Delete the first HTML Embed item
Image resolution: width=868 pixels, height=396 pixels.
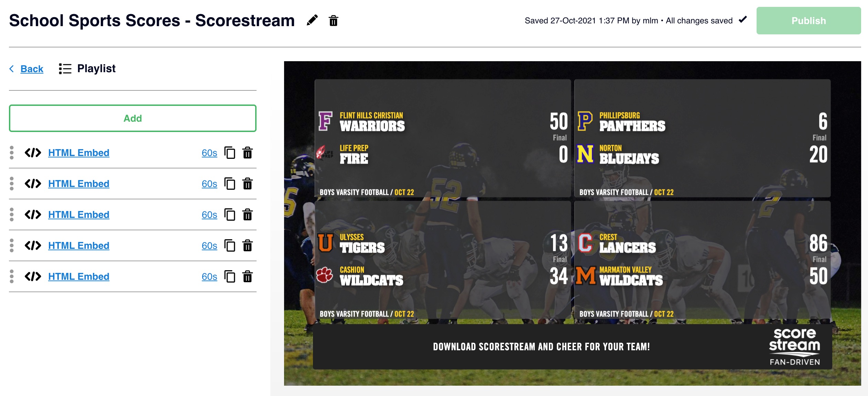(x=248, y=153)
